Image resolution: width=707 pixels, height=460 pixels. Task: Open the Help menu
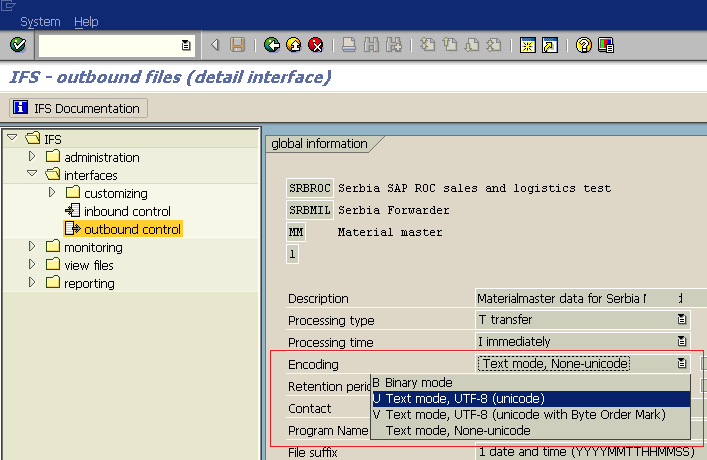point(86,22)
